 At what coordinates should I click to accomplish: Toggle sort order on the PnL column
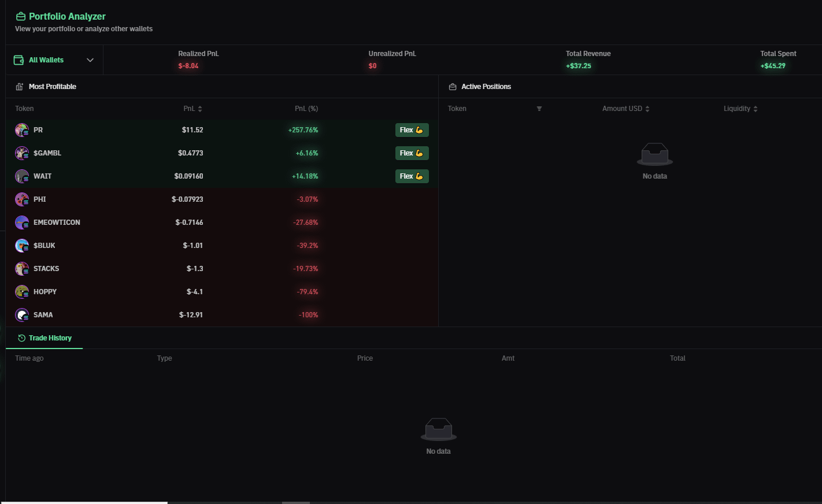[199, 108]
